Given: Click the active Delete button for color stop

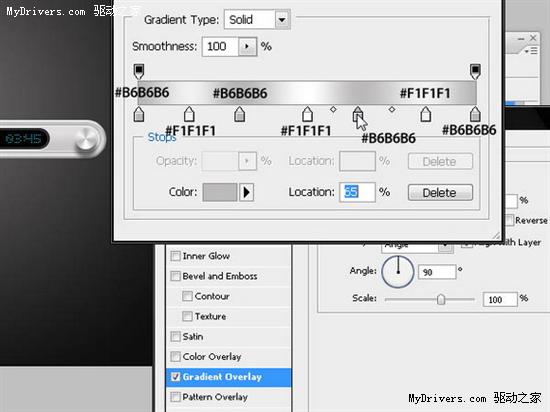Looking at the screenshot, I should pos(440,193).
